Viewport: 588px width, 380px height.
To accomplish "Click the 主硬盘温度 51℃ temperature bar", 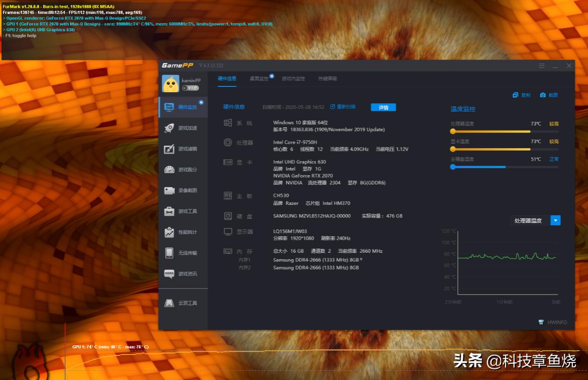I will point(504,167).
